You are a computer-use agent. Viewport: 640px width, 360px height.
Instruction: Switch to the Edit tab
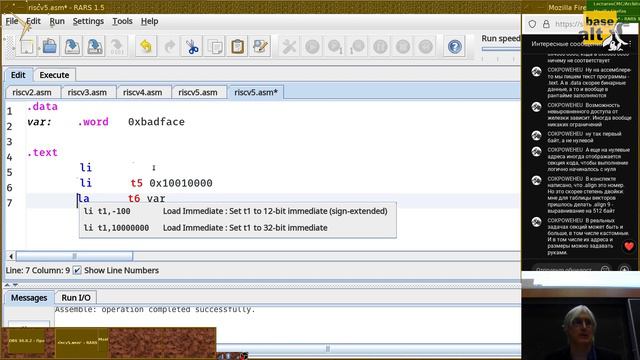click(x=18, y=75)
